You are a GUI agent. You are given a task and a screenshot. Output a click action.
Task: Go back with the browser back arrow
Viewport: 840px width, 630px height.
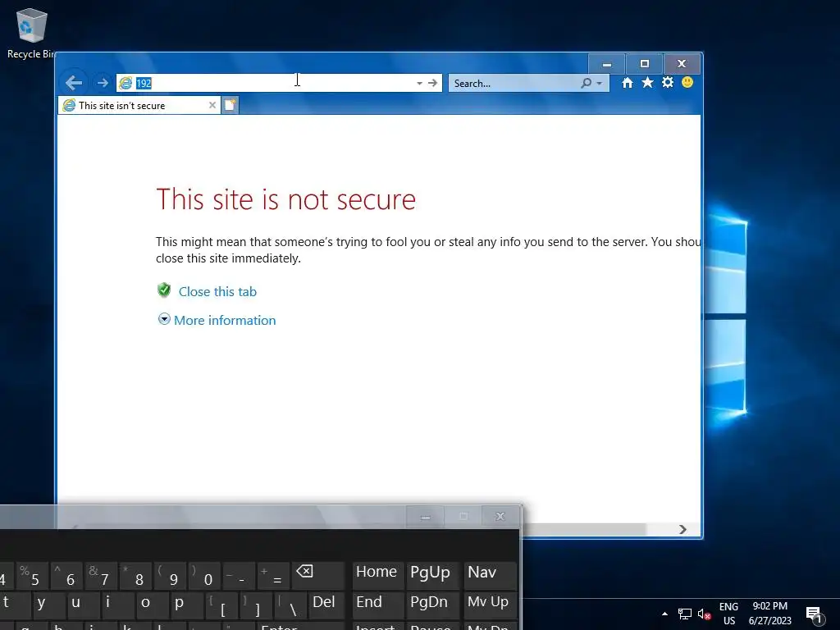point(74,83)
